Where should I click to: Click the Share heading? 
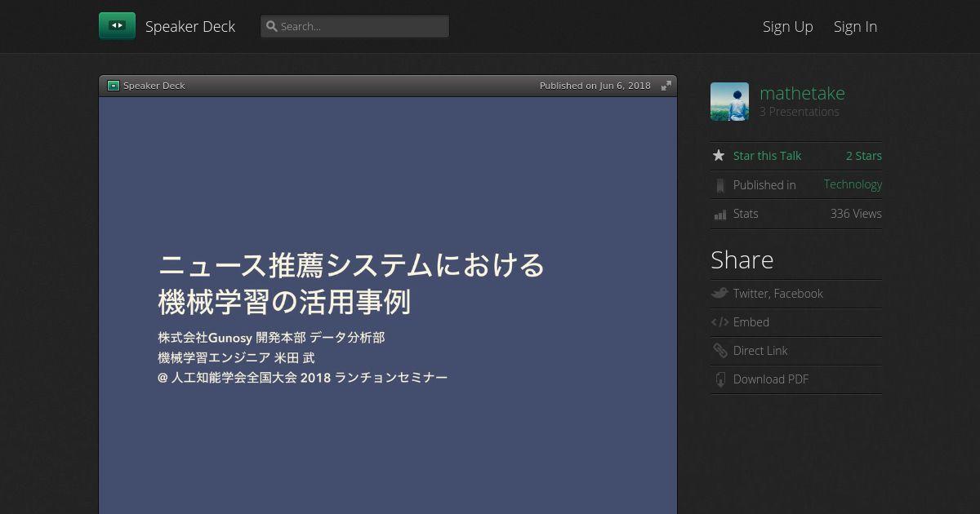point(742,259)
